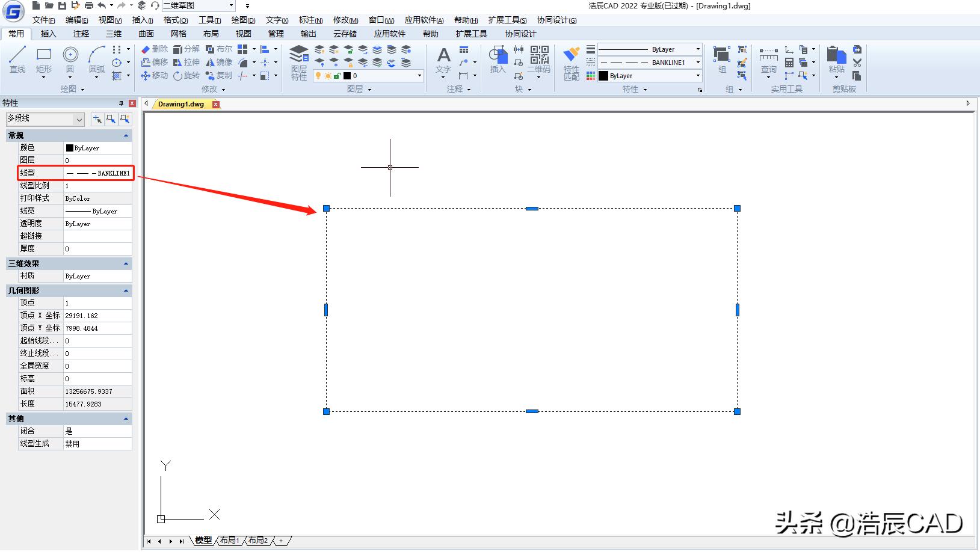980x552 pixels.
Task: Click the 线型比例 value field
Action: [97, 186]
